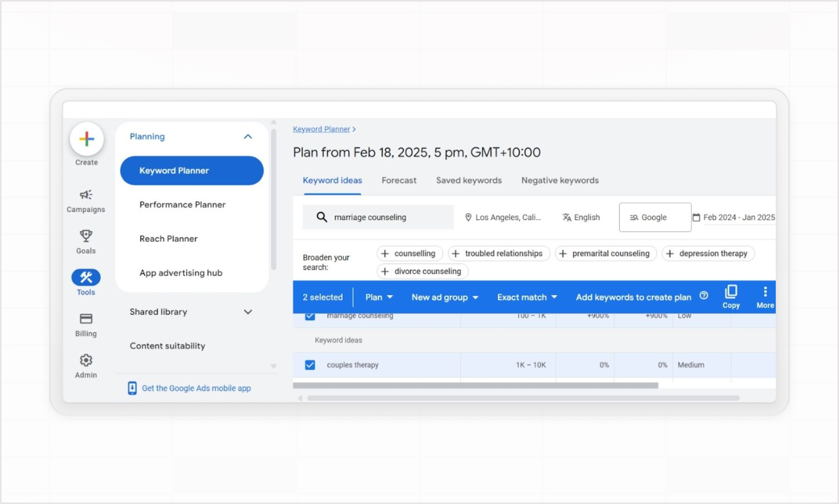The width and height of the screenshot is (839, 504).
Task: Click the Copy icon in blue bar
Action: (731, 291)
